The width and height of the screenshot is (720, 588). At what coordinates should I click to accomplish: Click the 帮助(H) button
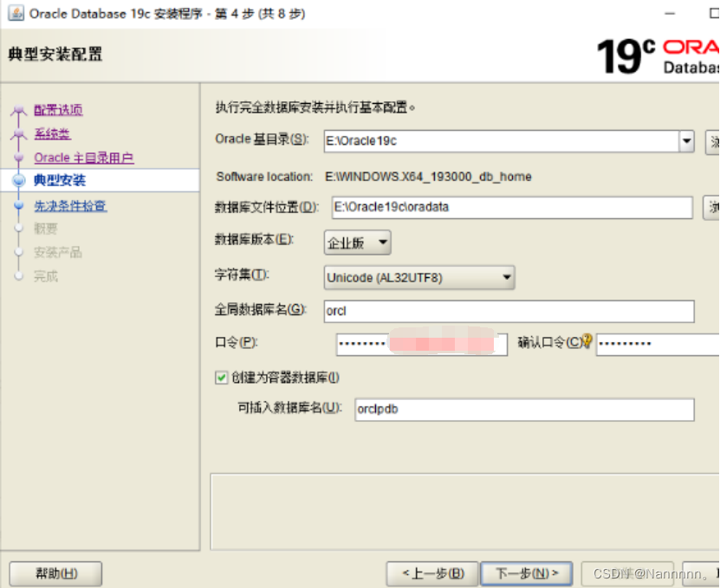(x=55, y=573)
